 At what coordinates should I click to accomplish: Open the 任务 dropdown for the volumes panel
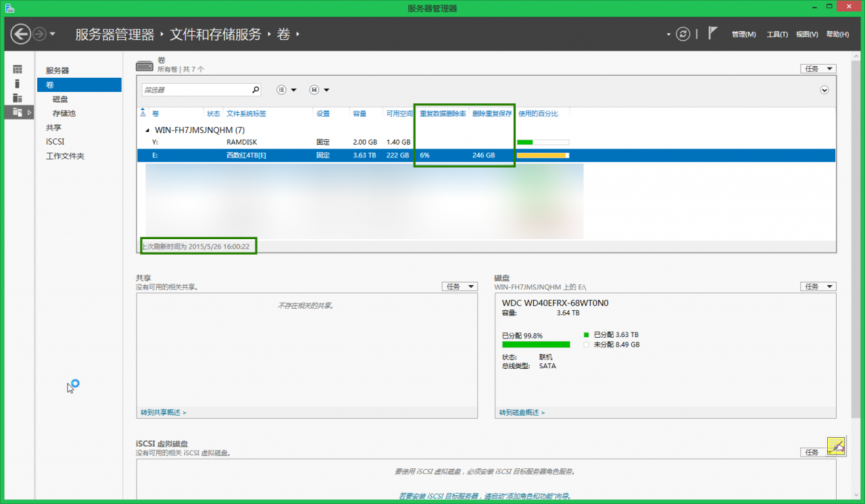point(818,68)
